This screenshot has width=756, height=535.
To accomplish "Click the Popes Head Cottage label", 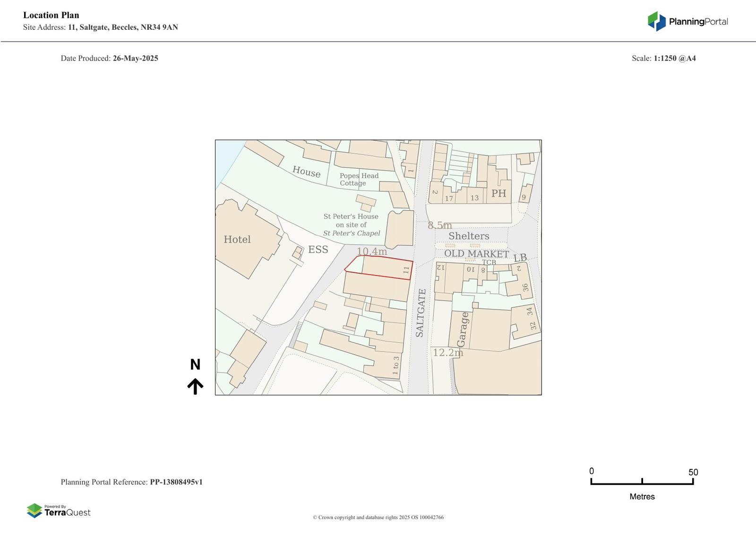I will [359, 180].
